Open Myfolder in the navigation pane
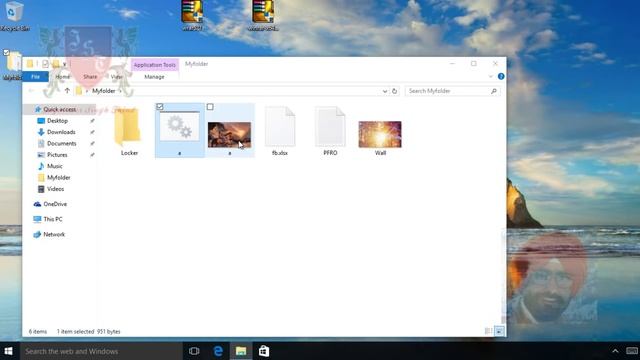 tap(58, 178)
